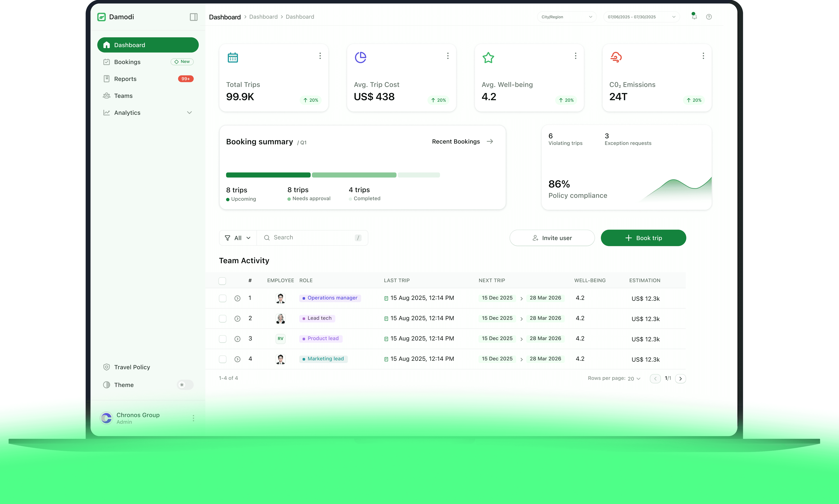Click row 1 expand play icon
The image size is (839, 504).
pos(237,298)
